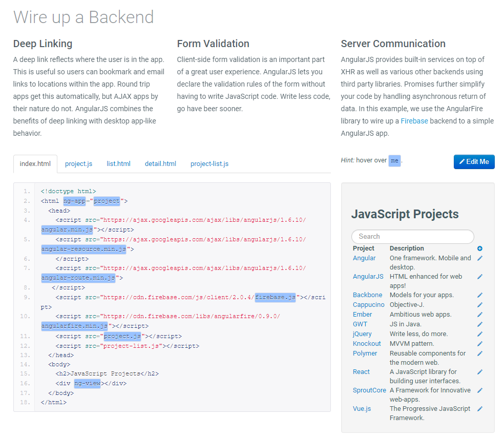Click the 'Form Validation' heading

pyautogui.click(x=213, y=44)
